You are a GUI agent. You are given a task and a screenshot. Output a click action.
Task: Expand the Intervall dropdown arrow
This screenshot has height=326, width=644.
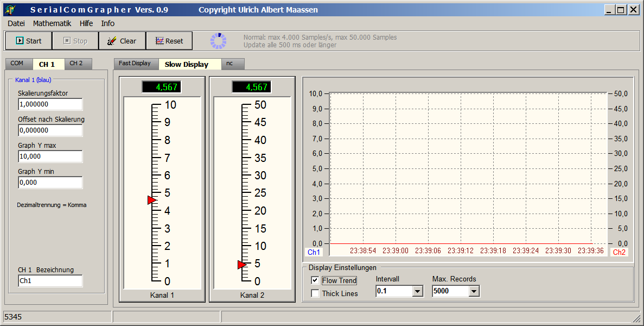tap(418, 291)
